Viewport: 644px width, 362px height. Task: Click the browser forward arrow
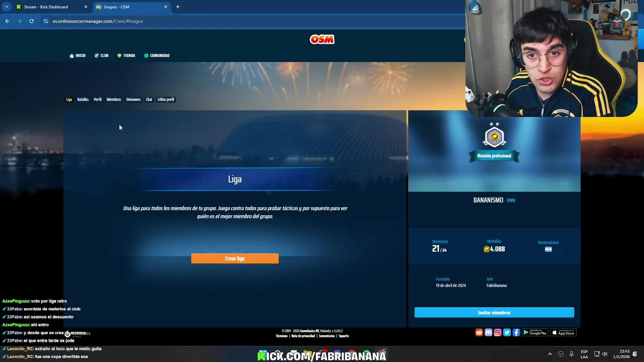pos(19,21)
